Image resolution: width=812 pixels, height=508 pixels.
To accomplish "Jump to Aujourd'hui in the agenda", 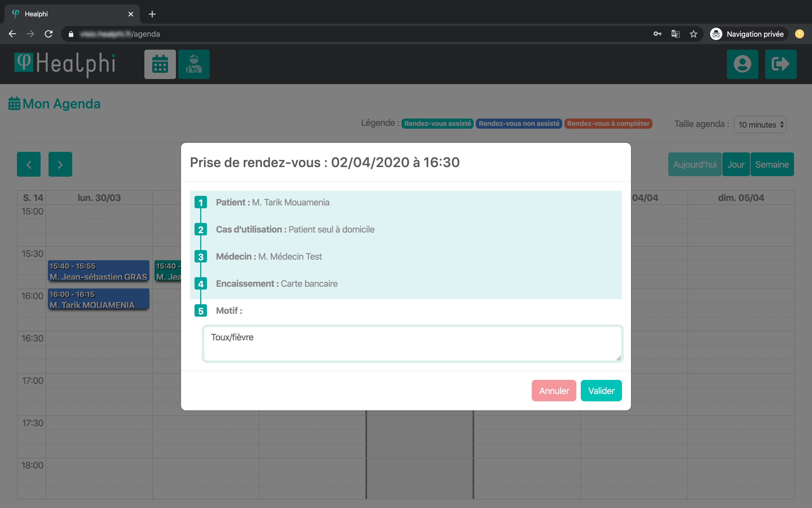I will [694, 164].
